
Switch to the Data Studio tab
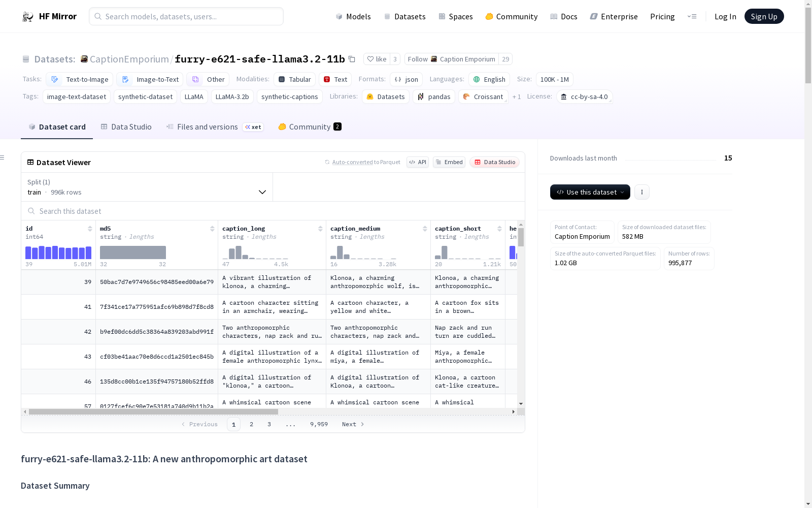[x=126, y=127]
